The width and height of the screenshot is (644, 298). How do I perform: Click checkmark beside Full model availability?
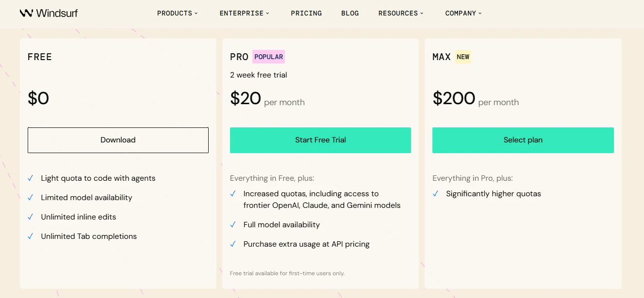pos(233,225)
